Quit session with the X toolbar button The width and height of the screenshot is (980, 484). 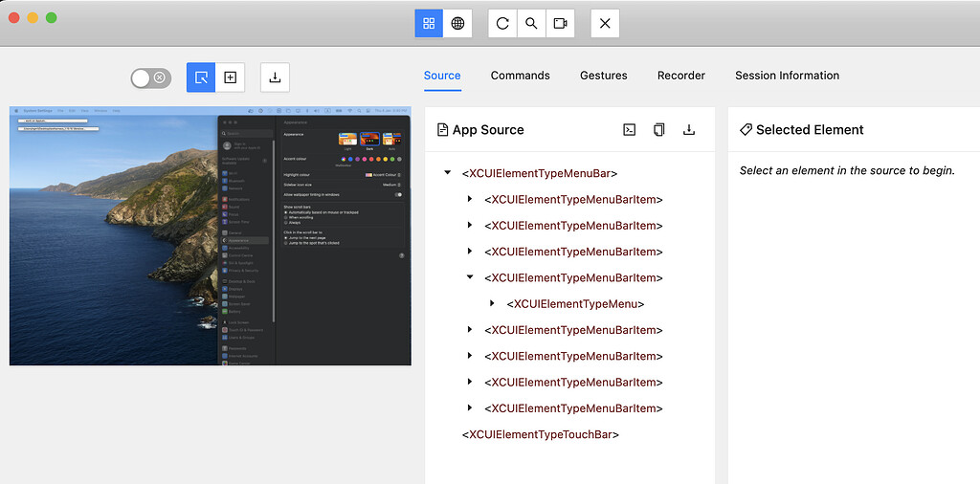605,24
